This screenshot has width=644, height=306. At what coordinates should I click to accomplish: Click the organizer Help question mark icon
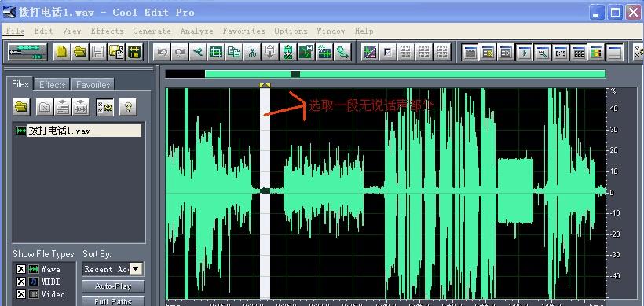click(128, 107)
